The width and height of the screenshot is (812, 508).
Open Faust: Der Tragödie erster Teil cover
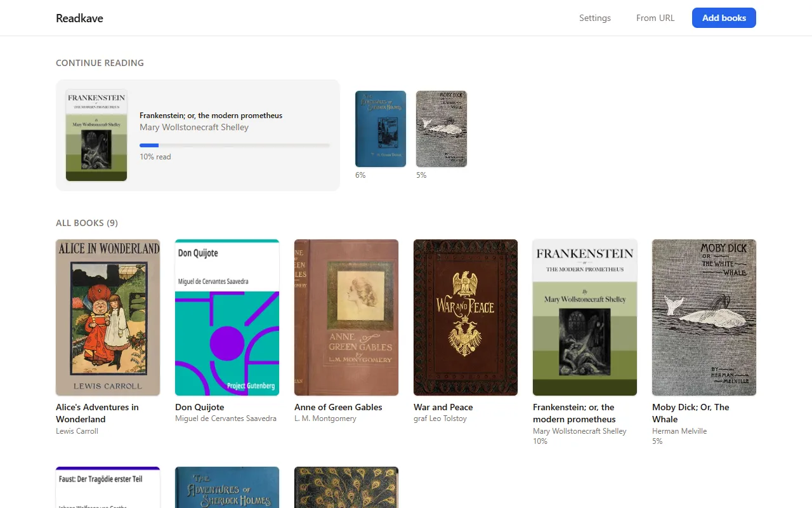pyautogui.click(x=108, y=488)
